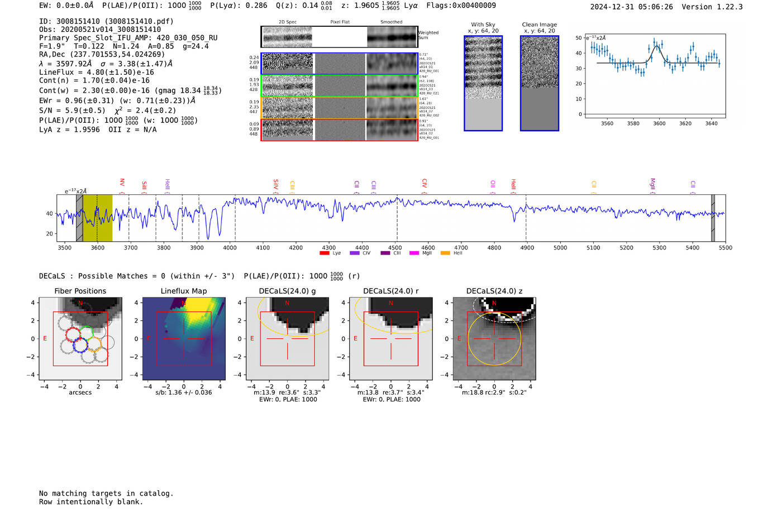
Task: Click the ID: 3008151410 (3008151410.pdf) line
Action: coord(106,21)
